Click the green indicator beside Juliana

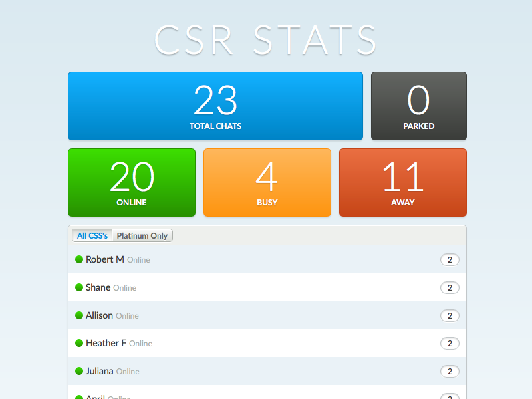pos(79,371)
